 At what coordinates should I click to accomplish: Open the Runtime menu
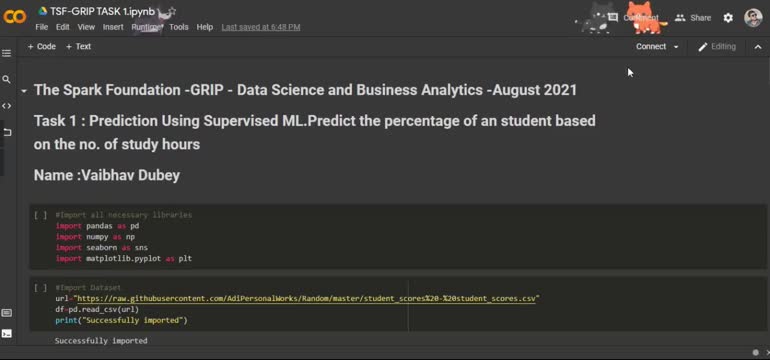[146, 27]
